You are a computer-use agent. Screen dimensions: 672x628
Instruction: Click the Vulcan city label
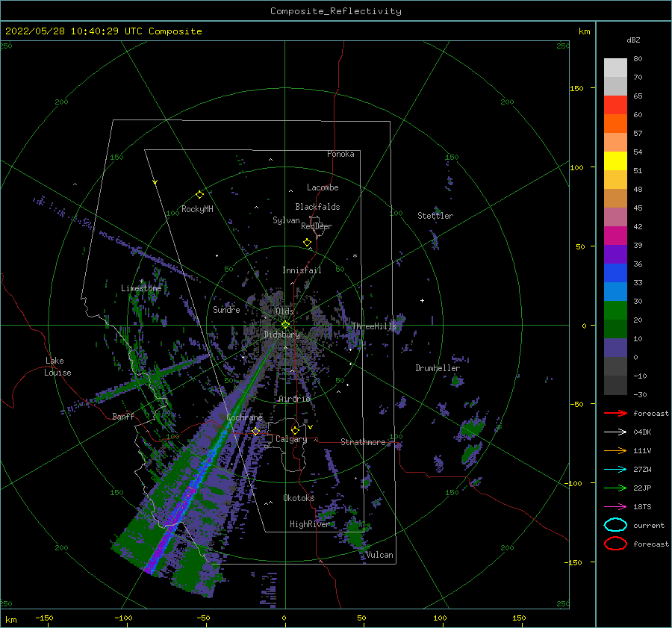click(x=380, y=555)
